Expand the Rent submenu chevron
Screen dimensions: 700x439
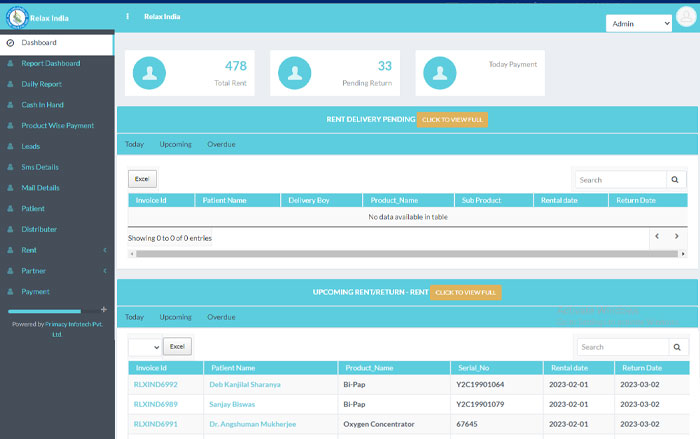105,250
